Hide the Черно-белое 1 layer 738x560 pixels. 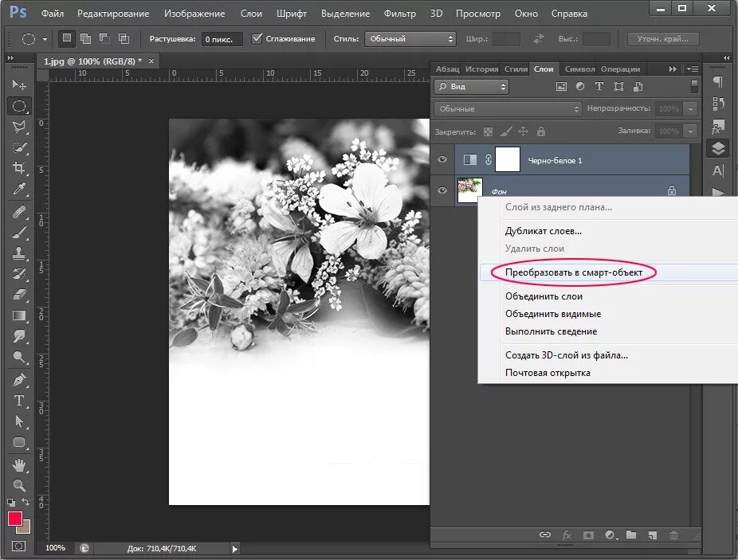442,160
